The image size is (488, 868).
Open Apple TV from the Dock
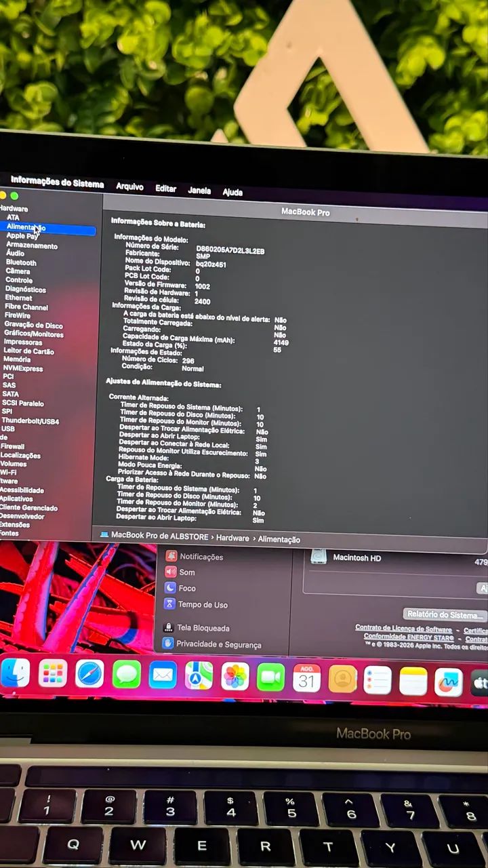pos(479,684)
